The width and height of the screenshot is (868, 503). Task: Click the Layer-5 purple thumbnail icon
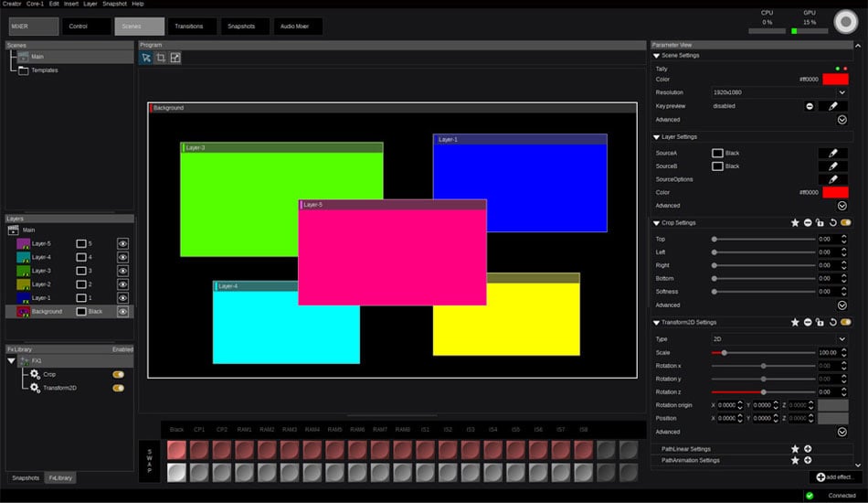(x=23, y=244)
